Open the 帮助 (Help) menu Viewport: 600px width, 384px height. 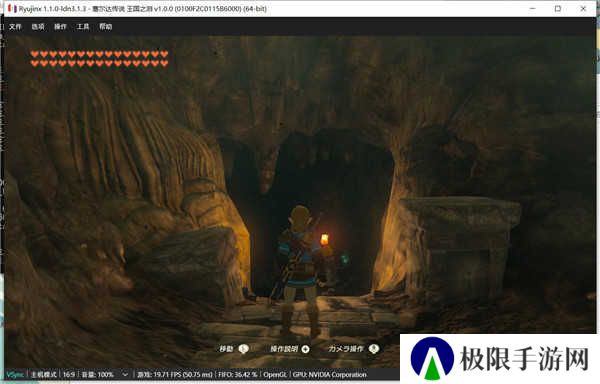tap(106, 27)
